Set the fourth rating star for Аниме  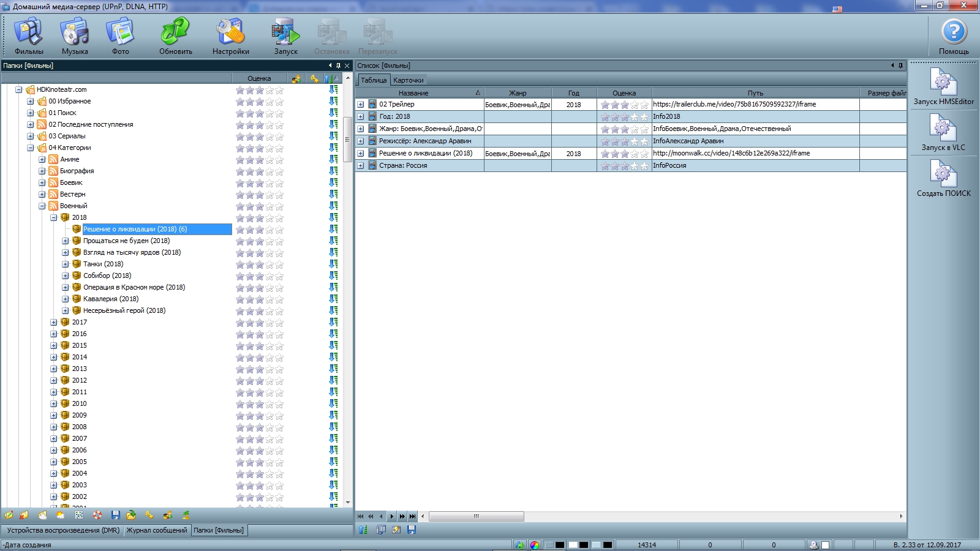click(269, 160)
